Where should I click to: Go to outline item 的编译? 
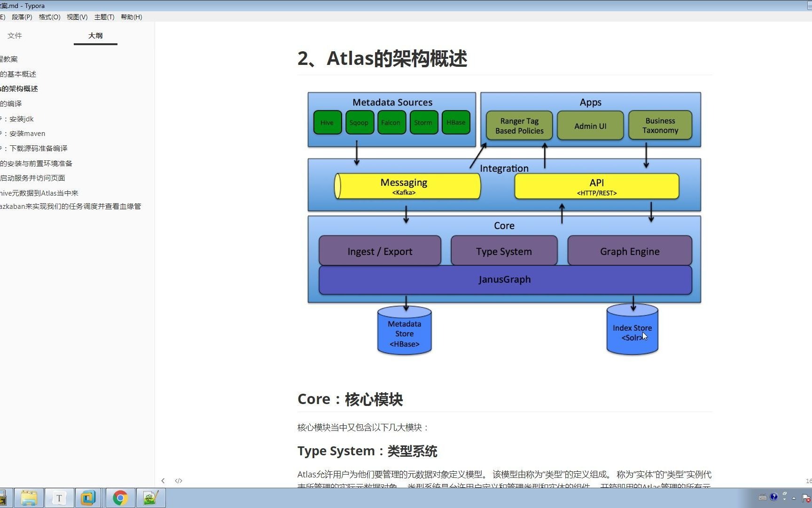click(11, 103)
